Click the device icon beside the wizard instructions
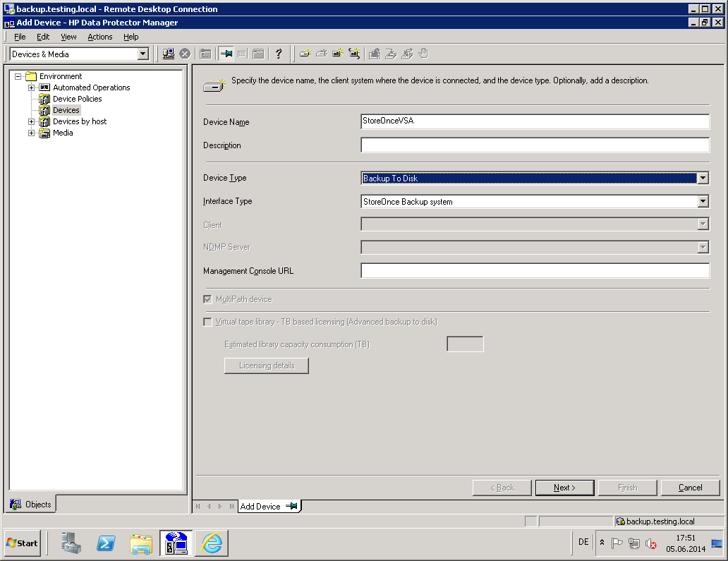728x561 pixels. coord(214,85)
